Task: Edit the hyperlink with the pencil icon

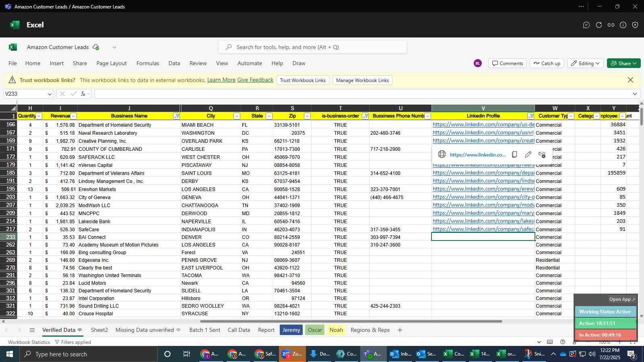Action: [528, 154]
